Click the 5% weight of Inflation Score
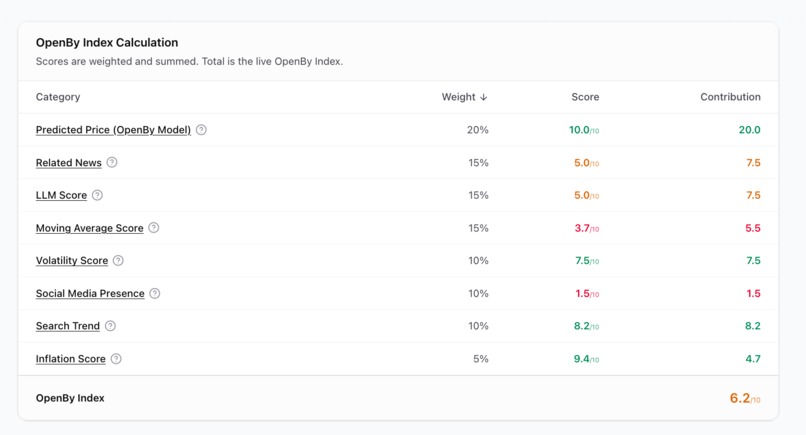Image resolution: width=806 pixels, height=435 pixels. tap(481, 359)
